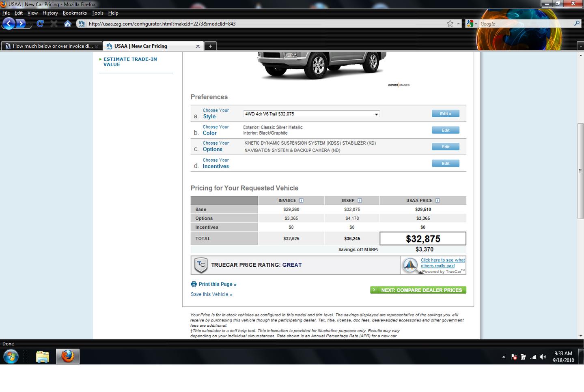Click the Save this Vehicle link
Viewport: 584px width, 392px height.
[x=211, y=294]
